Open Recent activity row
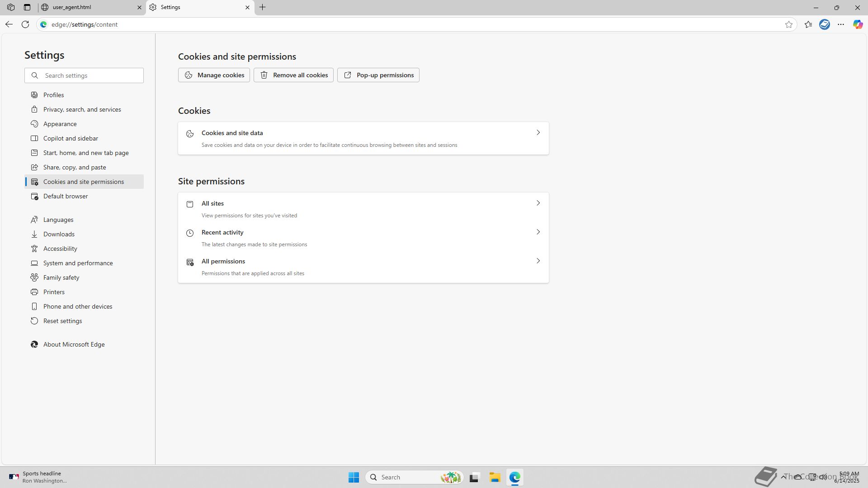Screen dimensions: 868x488 (x=363, y=238)
